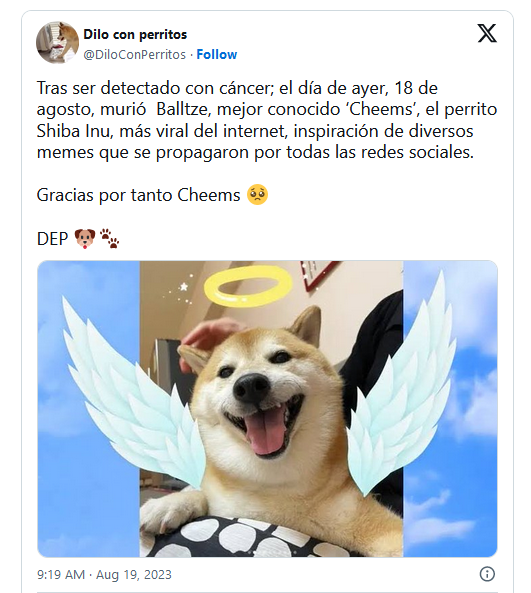531x593 pixels.
Task: Click the tweet info circle icon
Action: pos(487,574)
